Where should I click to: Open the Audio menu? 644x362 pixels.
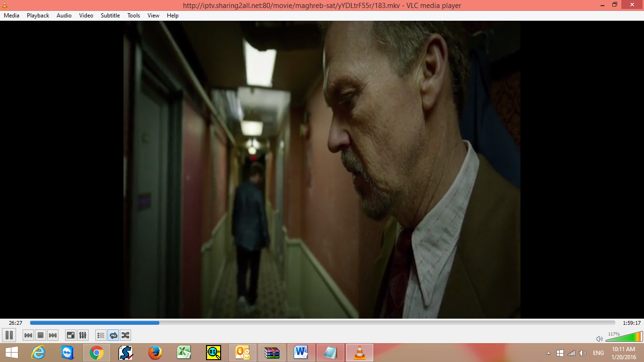tap(64, 16)
